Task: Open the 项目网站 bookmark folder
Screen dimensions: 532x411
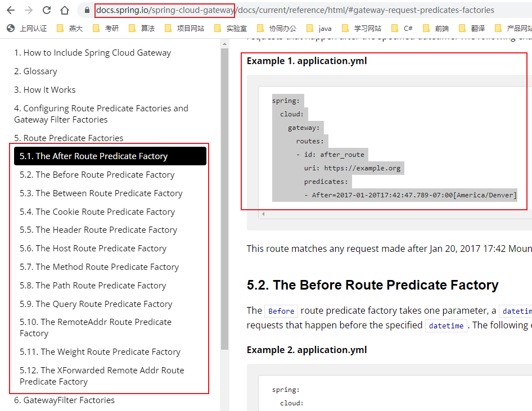Action: coord(184,29)
